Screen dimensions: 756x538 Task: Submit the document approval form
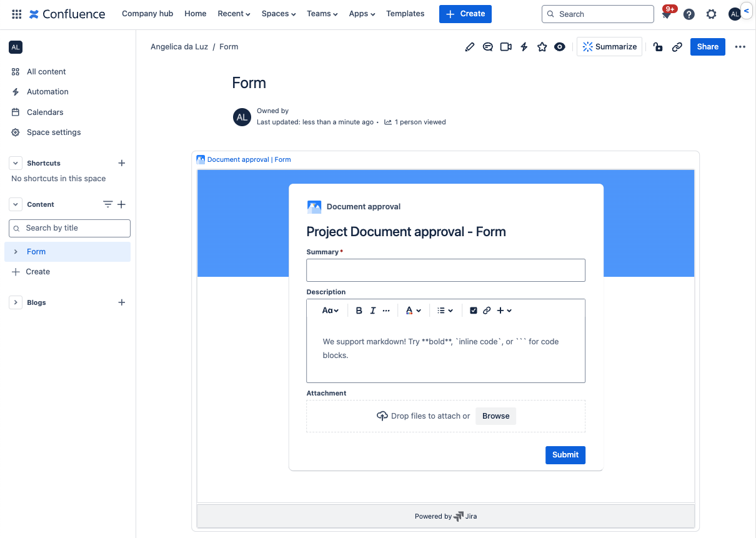click(x=565, y=455)
